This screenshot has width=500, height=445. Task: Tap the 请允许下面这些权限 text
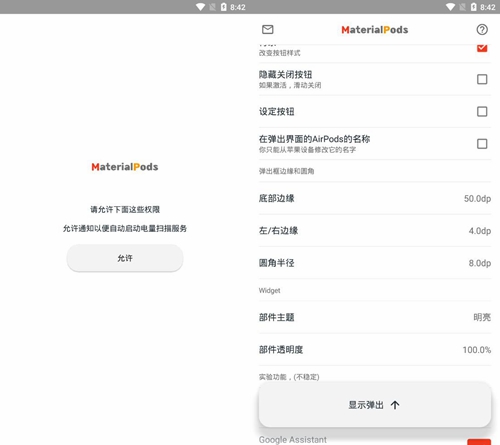pos(125,209)
